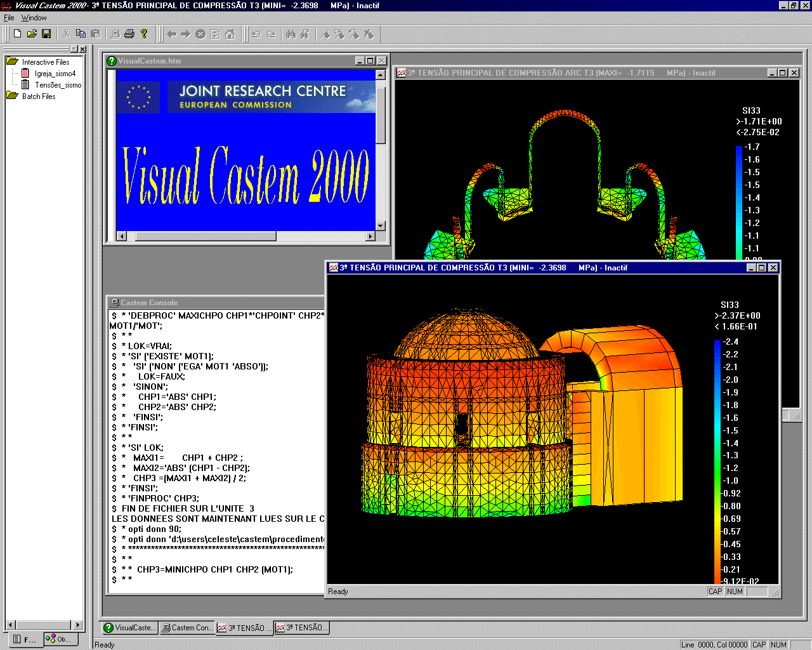Screen dimensions: 812x650
Task: Click down scroll arrow in VisualCastem.htm window
Action: pos(381,226)
